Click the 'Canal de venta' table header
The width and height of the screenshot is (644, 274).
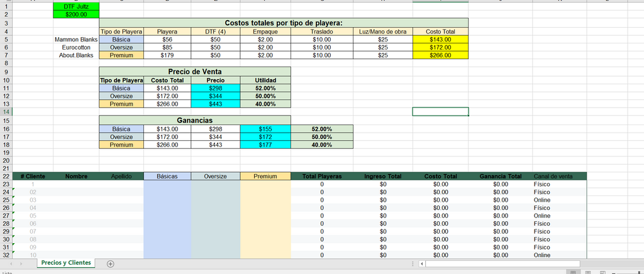[559, 177]
